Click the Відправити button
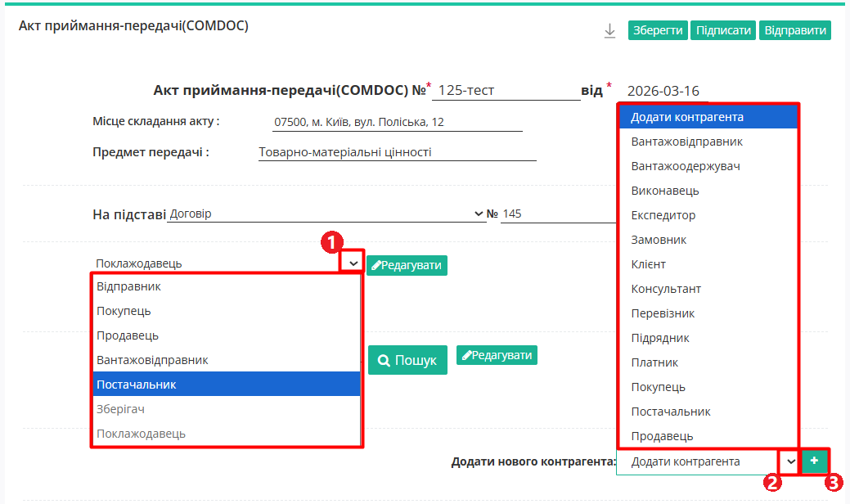The width and height of the screenshot is (850, 504). point(794,30)
